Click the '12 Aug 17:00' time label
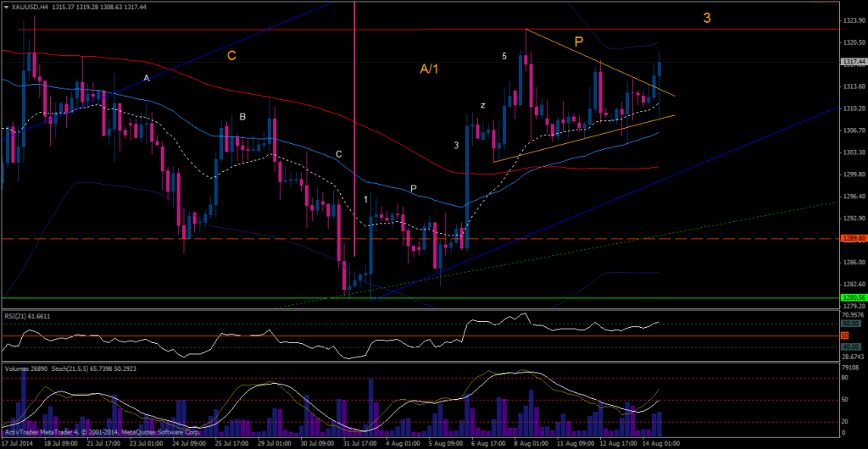The height and width of the screenshot is (449, 868). 618,444
